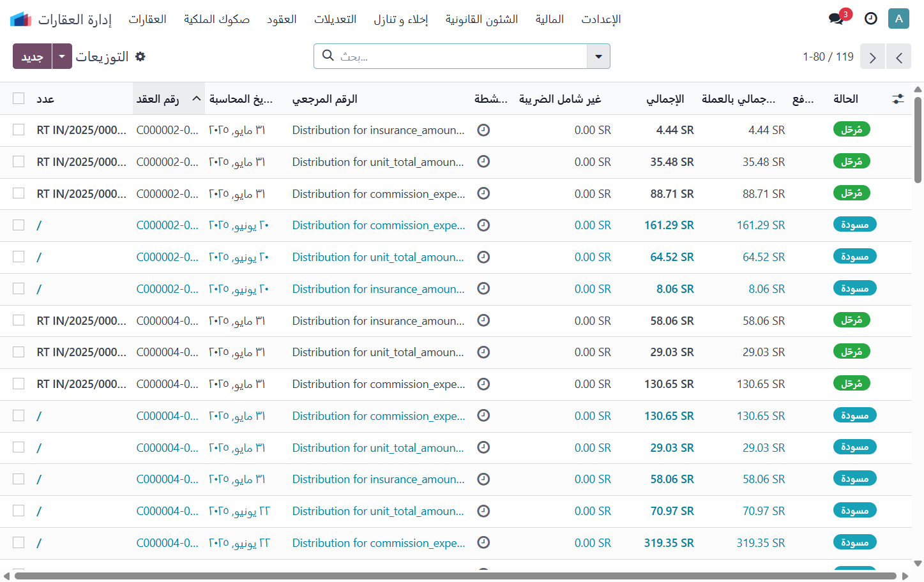Open search options dropdown toggle
This screenshot has width=924, height=582.
tap(598, 56)
